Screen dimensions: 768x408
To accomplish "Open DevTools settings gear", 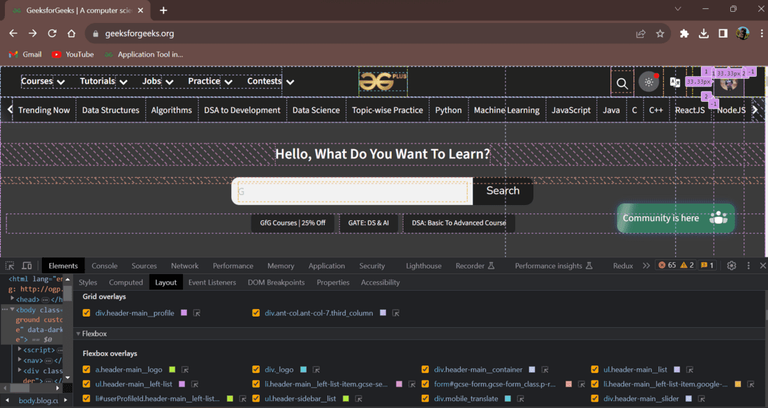I will [731, 265].
